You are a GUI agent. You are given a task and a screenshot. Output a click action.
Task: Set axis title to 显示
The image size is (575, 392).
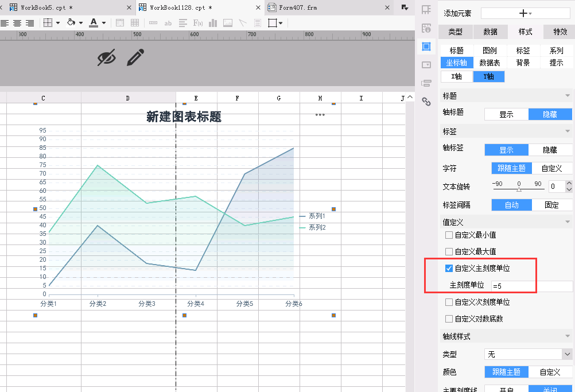coord(507,114)
